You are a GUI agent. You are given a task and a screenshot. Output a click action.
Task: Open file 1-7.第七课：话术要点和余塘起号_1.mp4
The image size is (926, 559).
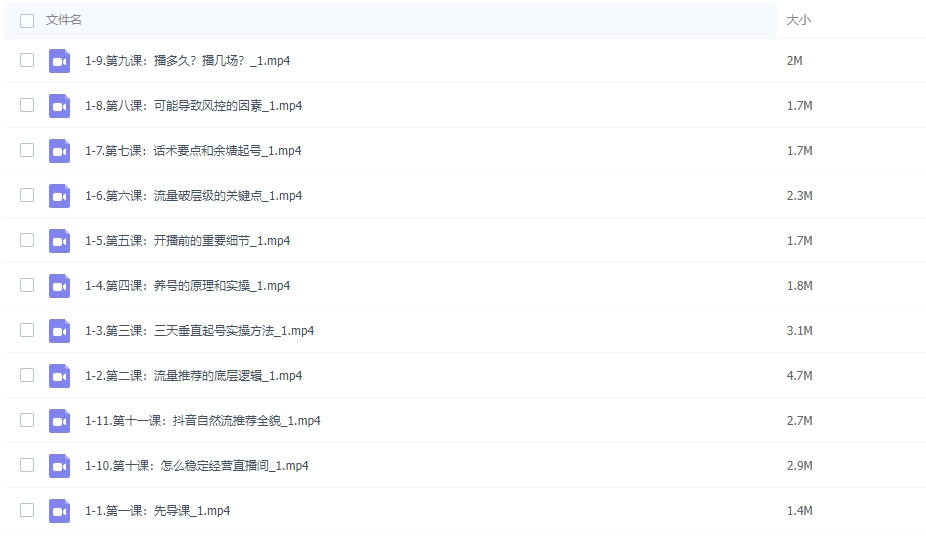[194, 151]
